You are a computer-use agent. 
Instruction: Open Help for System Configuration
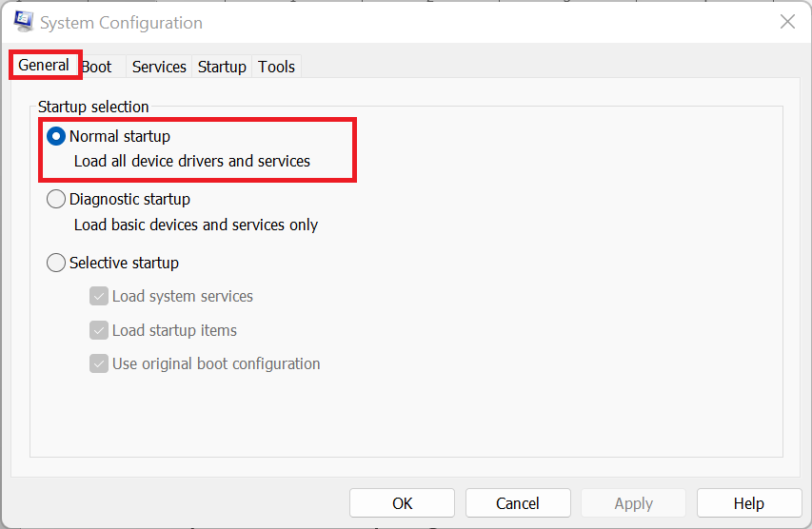(x=749, y=503)
